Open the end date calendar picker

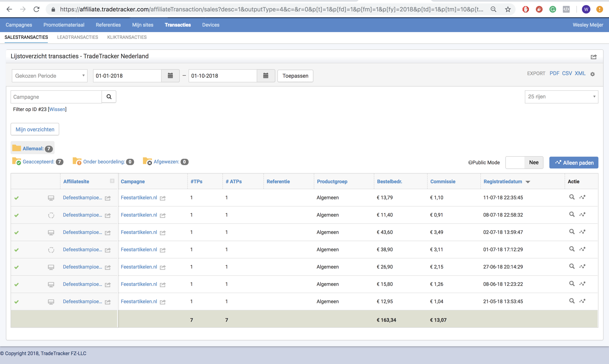[x=266, y=76]
